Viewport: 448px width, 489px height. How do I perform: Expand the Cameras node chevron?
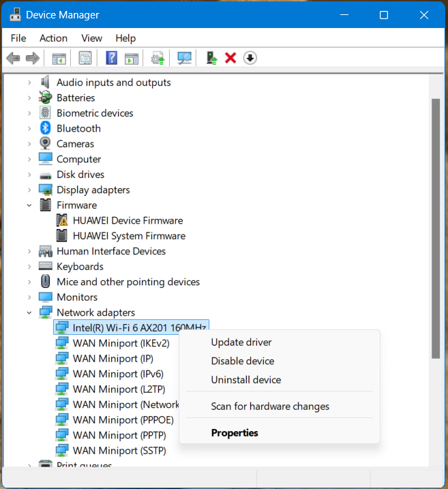coord(29,144)
